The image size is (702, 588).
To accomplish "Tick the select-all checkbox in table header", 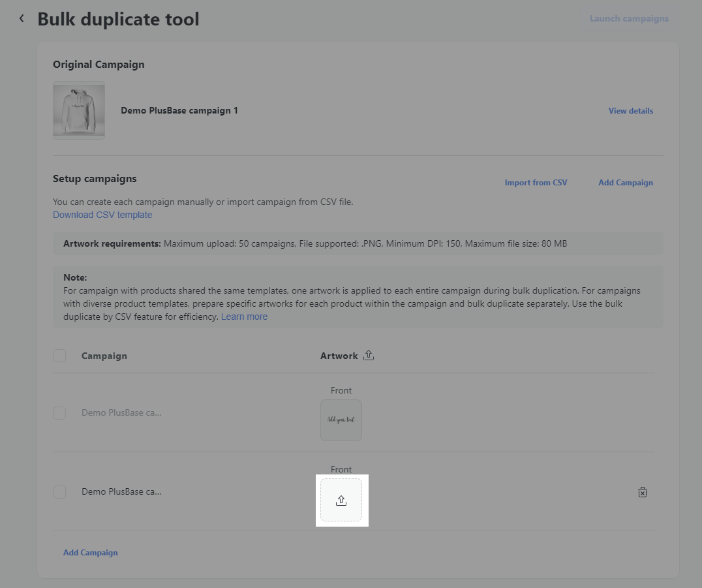I will 59,356.
